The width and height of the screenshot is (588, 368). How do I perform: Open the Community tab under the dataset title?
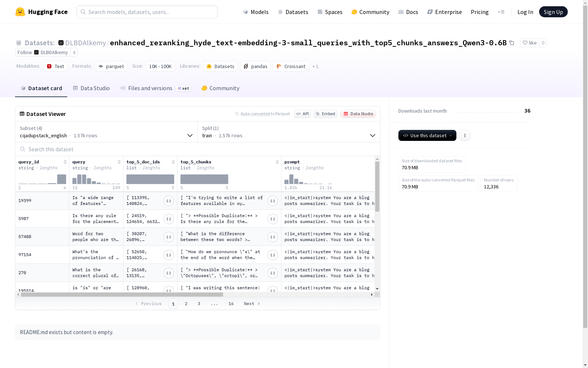pos(220,88)
